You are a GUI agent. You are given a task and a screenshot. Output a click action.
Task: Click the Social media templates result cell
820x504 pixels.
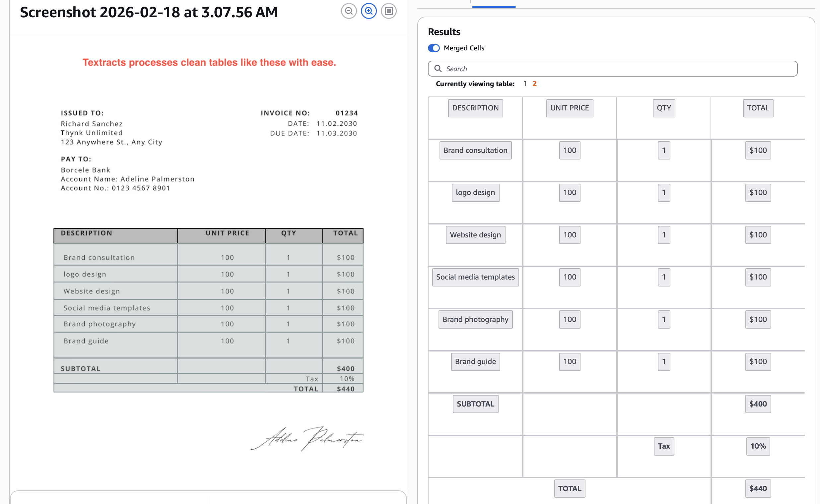click(475, 277)
